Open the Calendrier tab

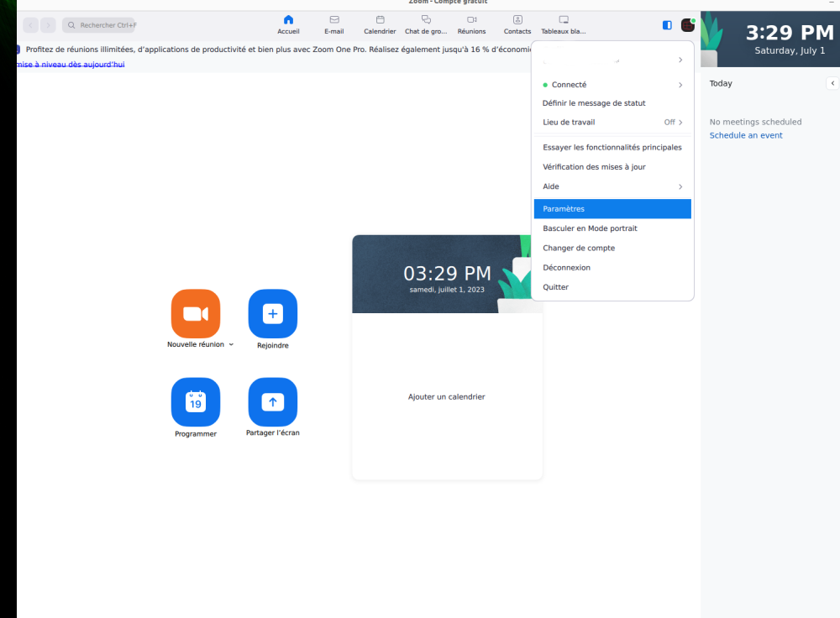[x=380, y=24]
